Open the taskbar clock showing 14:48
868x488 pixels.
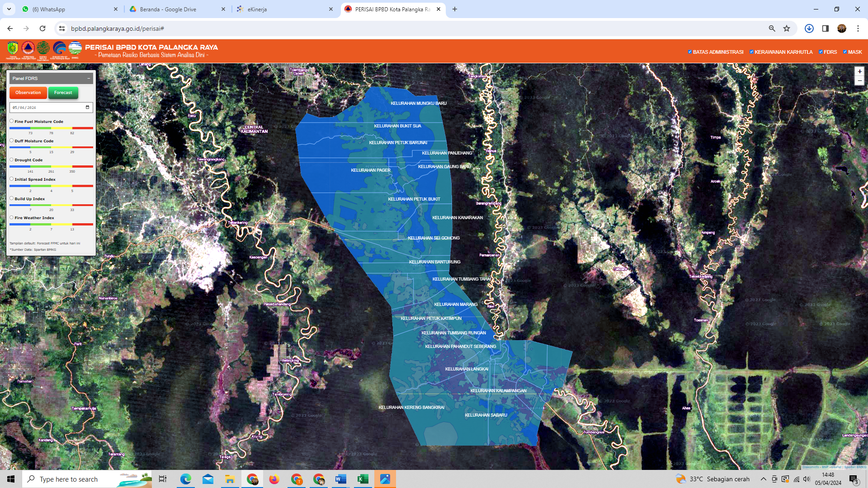pos(828,479)
